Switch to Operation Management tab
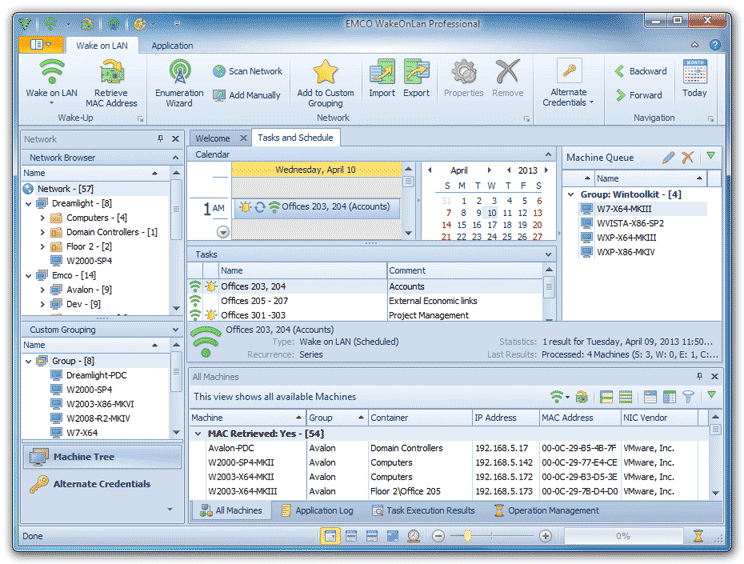The width and height of the screenshot is (744, 564). tap(546, 510)
